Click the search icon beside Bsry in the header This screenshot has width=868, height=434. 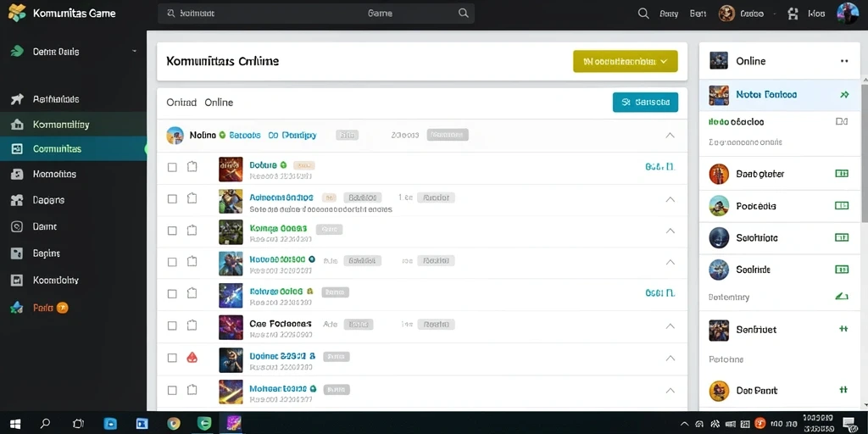(643, 14)
